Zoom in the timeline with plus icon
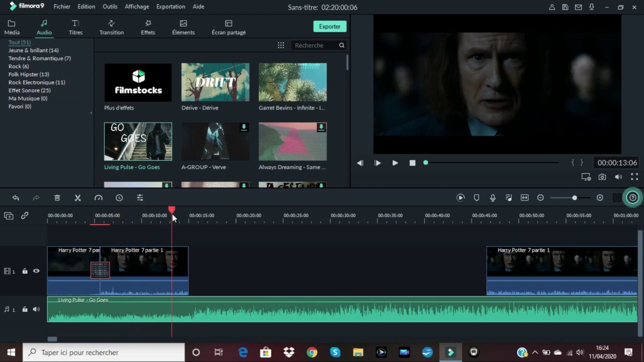This screenshot has width=644, height=362. click(x=600, y=198)
